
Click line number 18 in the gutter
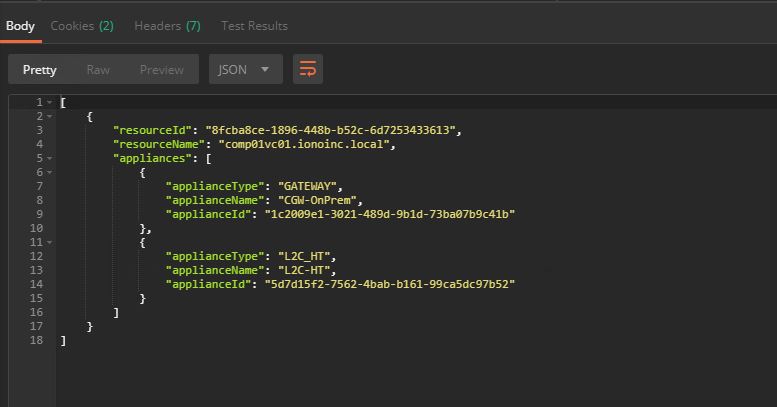(x=36, y=340)
